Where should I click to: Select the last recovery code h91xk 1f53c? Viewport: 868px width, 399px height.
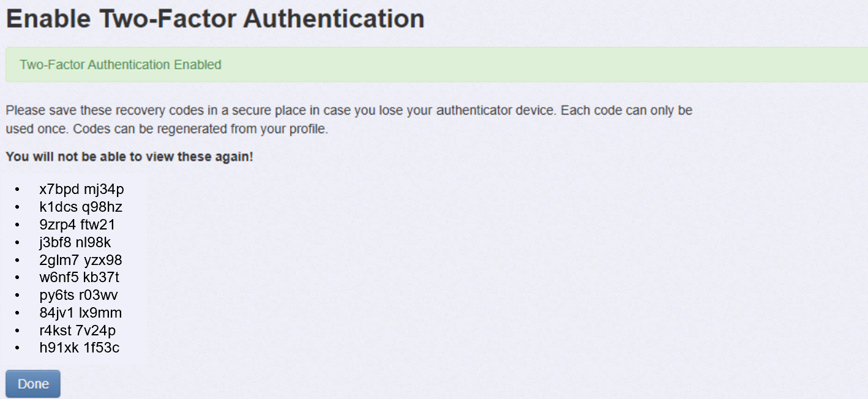tap(80, 349)
